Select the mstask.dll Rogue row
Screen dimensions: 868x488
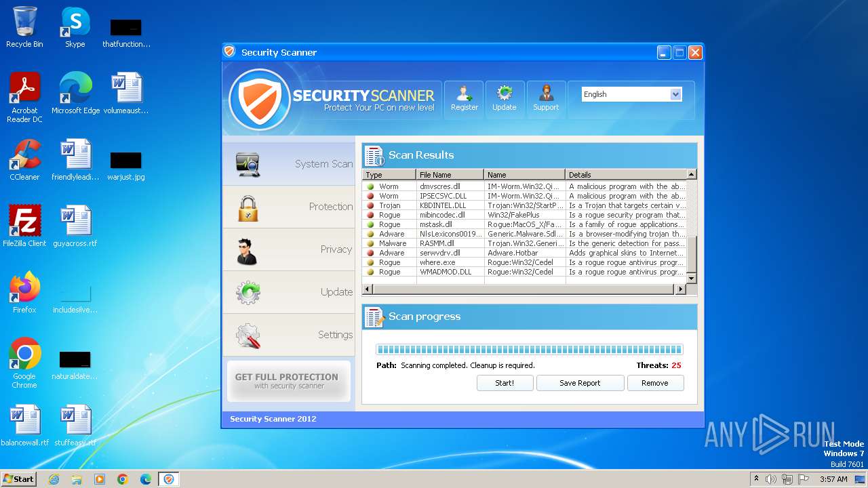pyautogui.click(x=525, y=224)
